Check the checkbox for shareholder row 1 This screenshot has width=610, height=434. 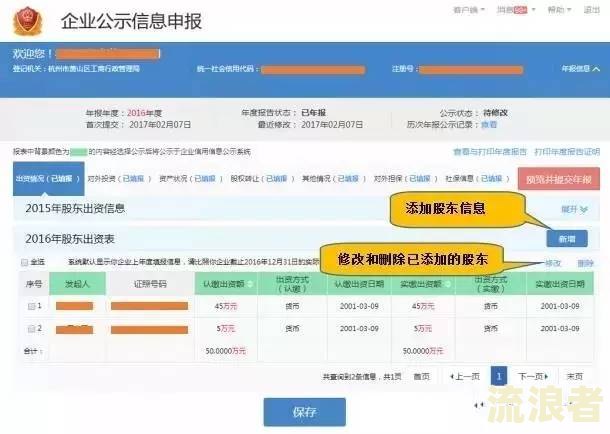point(32,306)
